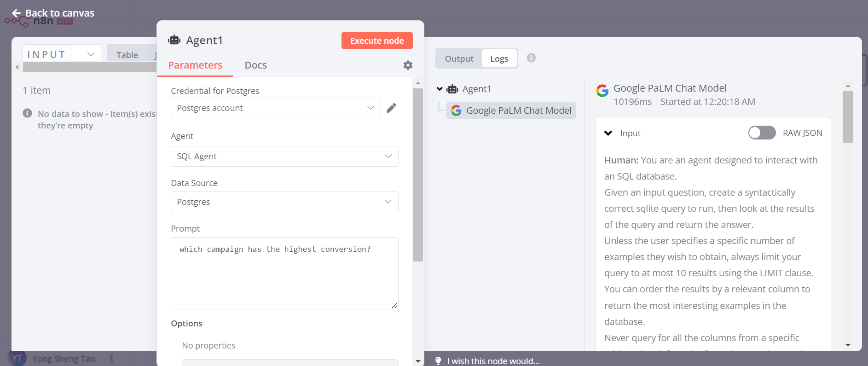Open the Agent type dropdown showing SQL Agent
The image size is (868, 366).
pos(284,156)
